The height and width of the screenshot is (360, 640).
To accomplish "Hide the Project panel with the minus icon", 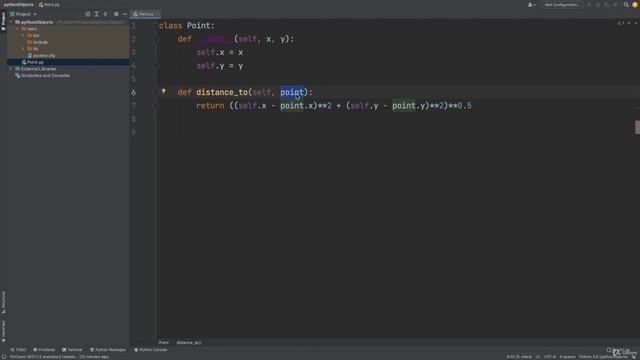I will click(125, 14).
